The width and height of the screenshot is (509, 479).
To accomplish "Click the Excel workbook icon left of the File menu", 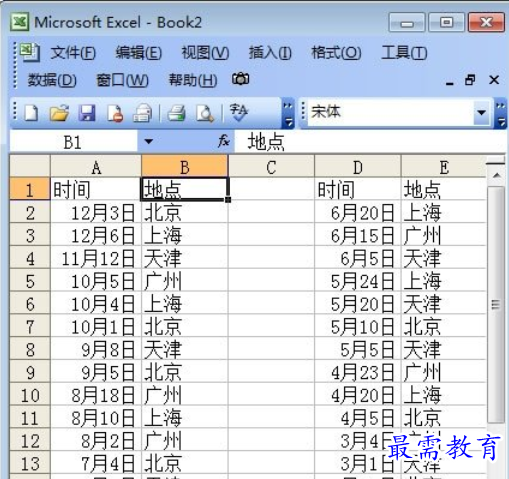I will coord(30,52).
